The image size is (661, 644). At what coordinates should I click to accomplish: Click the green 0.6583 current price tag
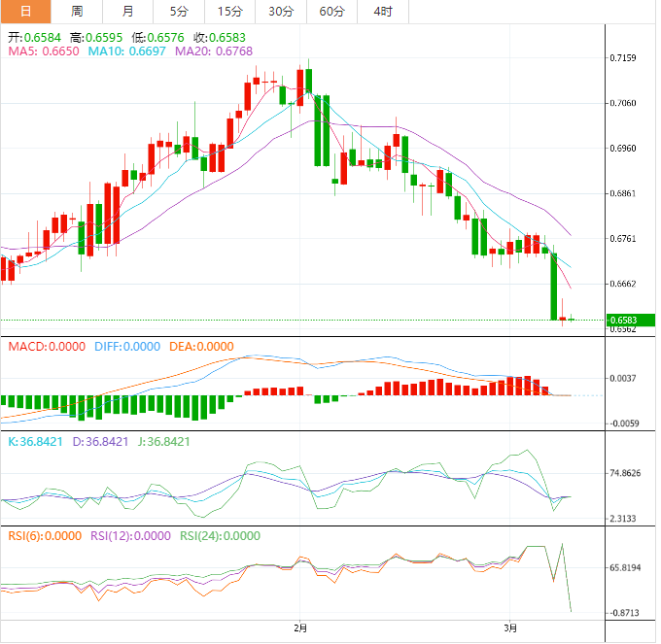point(631,320)
